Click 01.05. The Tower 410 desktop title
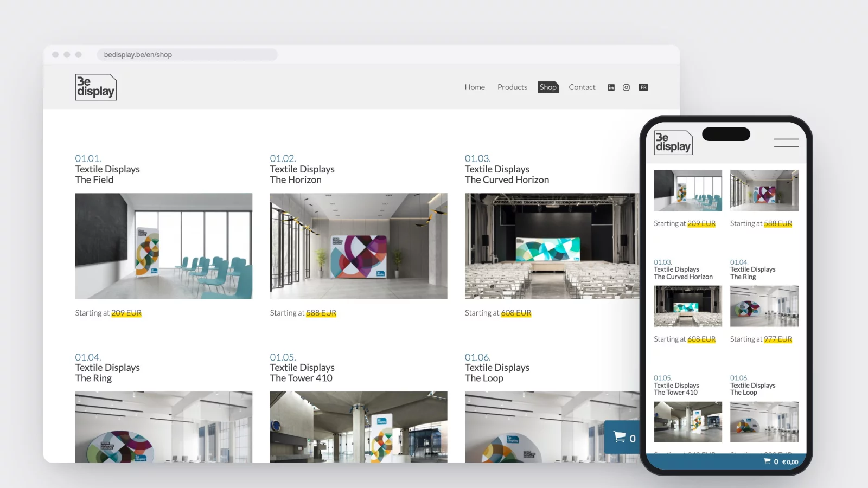Screen dimensions: 868x488 [302, 368]
